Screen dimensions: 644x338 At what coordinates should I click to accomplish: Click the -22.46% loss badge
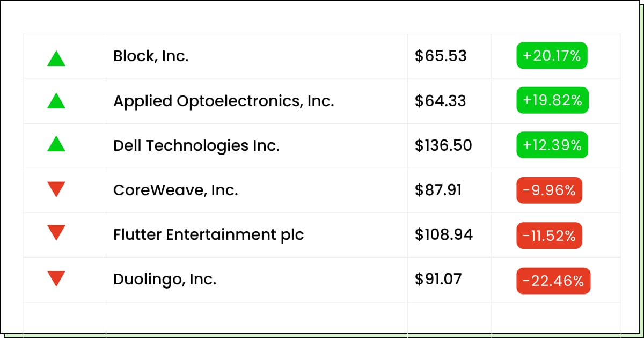pyautogui.click(x=553, y=281)
